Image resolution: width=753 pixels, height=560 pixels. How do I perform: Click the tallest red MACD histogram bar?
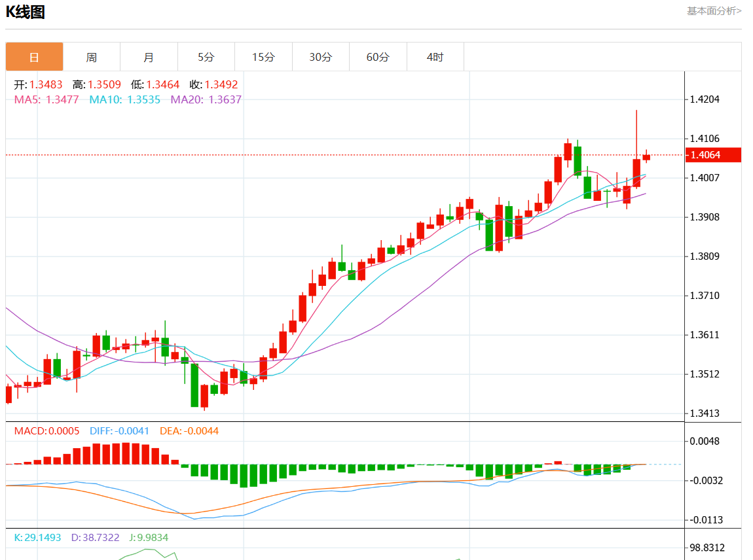pyautogui.click(x=126, y=453)
